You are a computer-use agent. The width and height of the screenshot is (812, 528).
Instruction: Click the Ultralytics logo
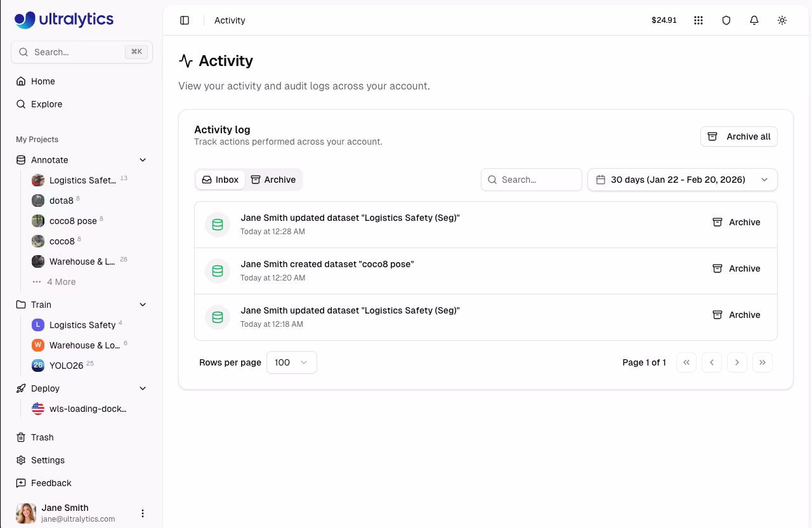pyautogui.click(x=64, y=20)
